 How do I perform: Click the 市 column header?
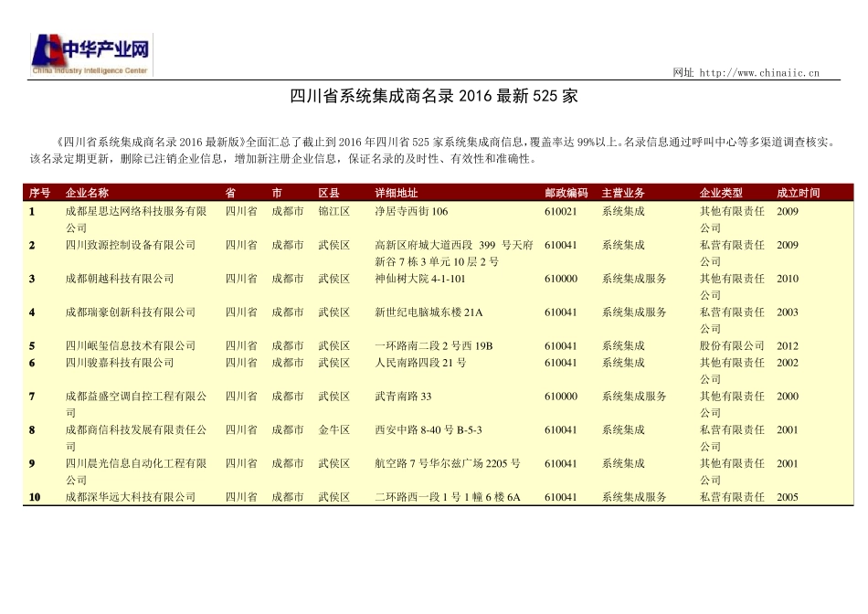tap(277, 193)
